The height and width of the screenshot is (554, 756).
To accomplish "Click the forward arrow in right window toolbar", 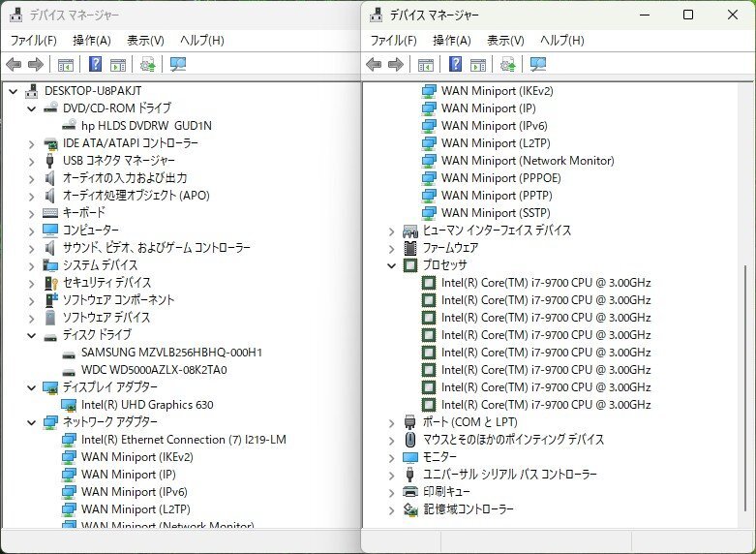I will [x=395, y=65].
